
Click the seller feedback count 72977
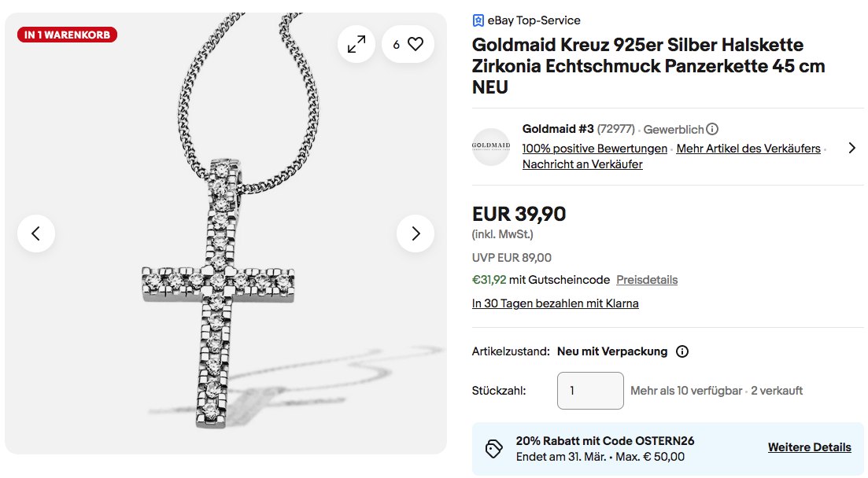(616, 129)
